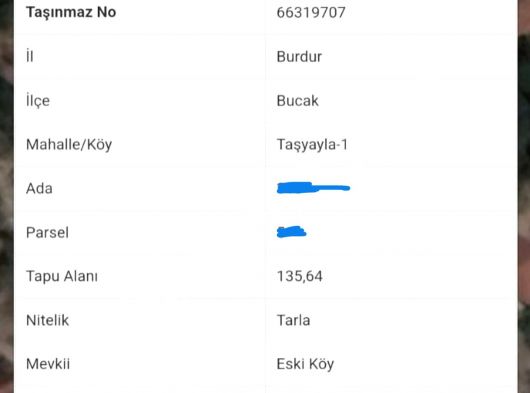The image size is (530, 393).
Task: Click the map background left of the panel
Action: click(x=6, y=196)
